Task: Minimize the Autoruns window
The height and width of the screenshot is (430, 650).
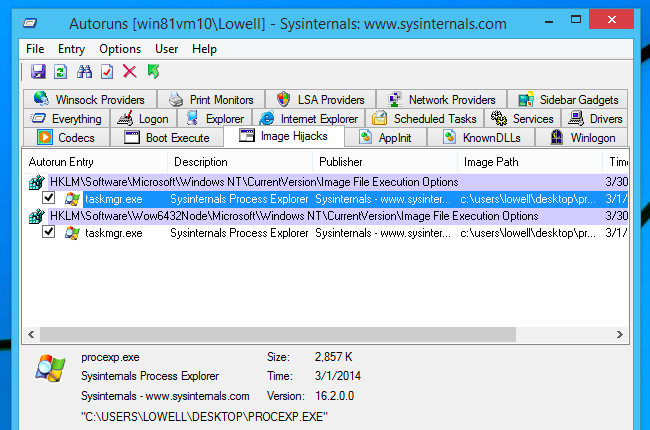Action: coord(549,20)
